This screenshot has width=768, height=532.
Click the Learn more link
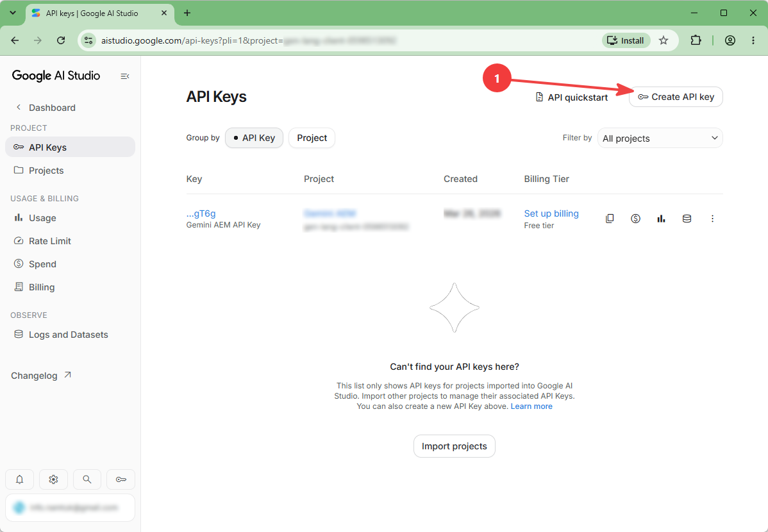(x=531, y=406)
